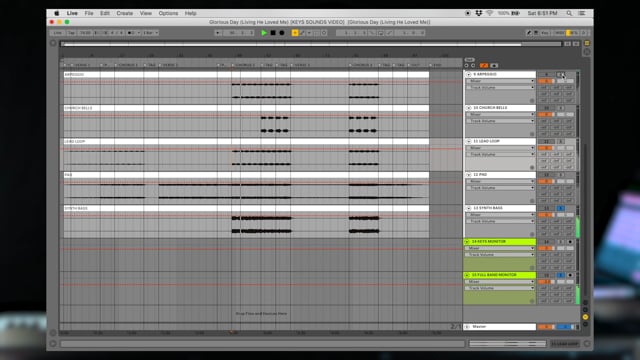
Task: Switch views with the yellow Arrangement/Session selector
Action: [587, 43]
